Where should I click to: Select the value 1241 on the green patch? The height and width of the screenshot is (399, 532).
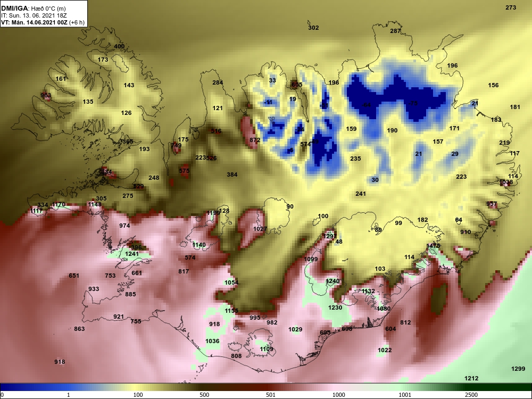click(132, 254)
